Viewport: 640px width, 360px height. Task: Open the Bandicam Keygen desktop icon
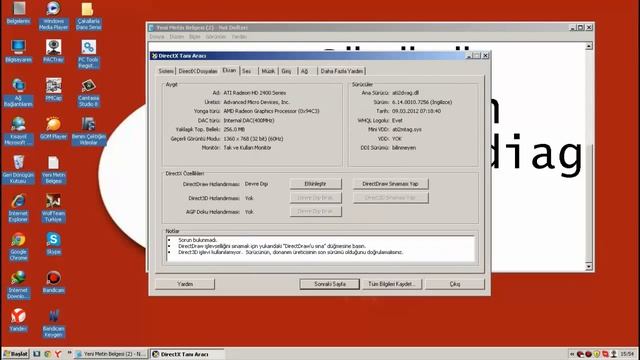pyautogui.click(x=53, y=323)
